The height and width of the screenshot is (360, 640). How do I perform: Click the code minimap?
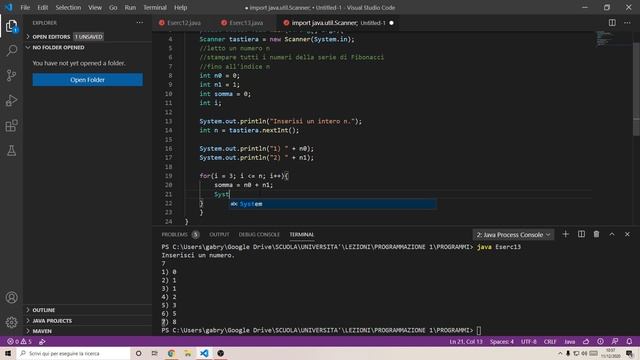604,38
